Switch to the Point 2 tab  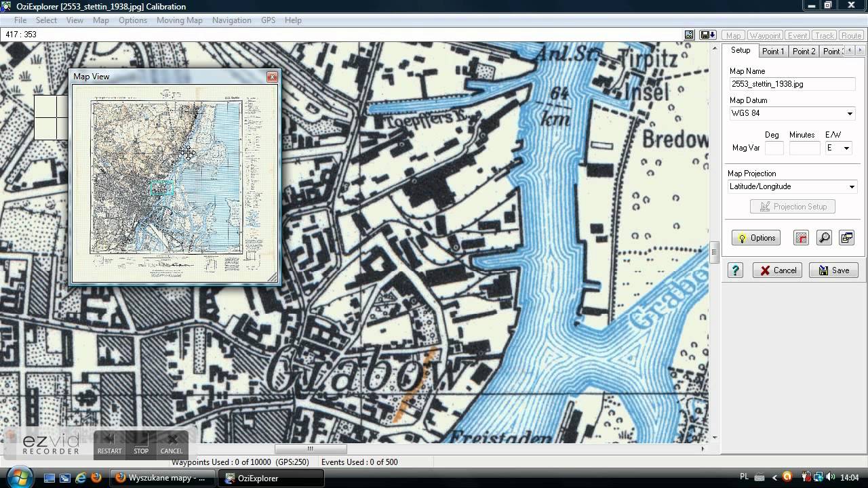pos(804,52)
